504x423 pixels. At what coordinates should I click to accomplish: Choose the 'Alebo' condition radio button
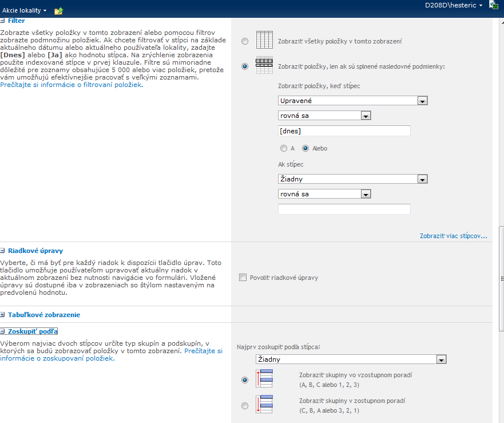(305, 148)
